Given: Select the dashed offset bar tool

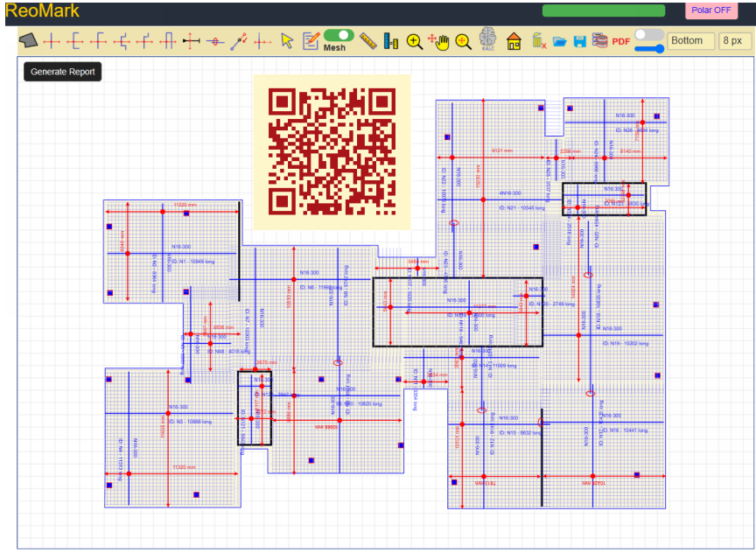Looking at the screenshot, I should 262,42.
